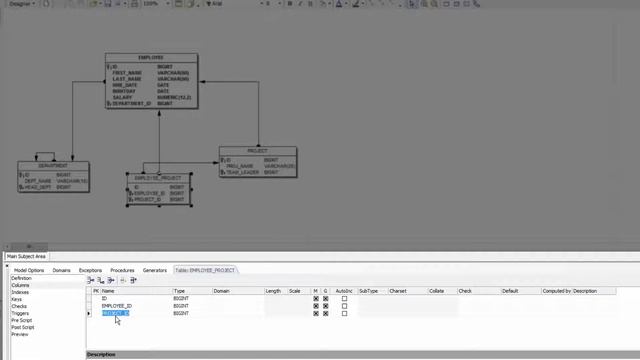Toggle Italic in the top toolbar

[x=300, y=4]
